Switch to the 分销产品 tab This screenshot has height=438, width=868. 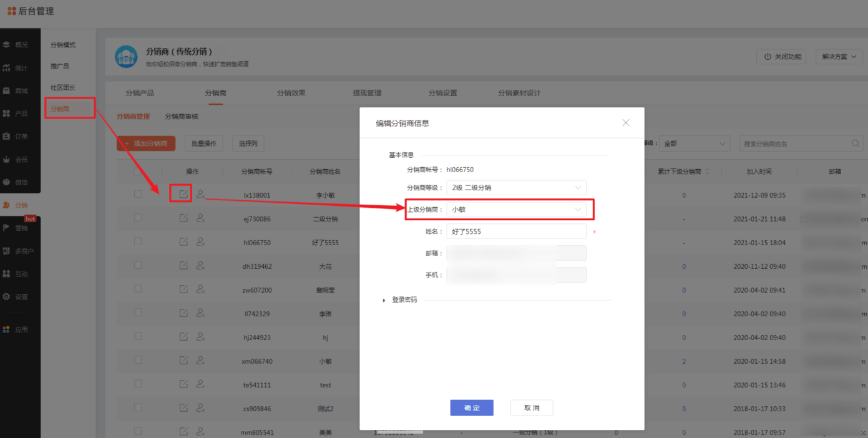point(140,93)
